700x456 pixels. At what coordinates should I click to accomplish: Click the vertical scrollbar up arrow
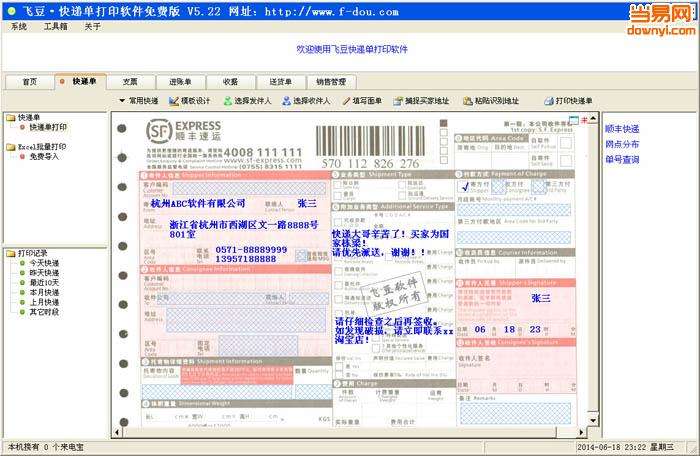tap(593, 119)
